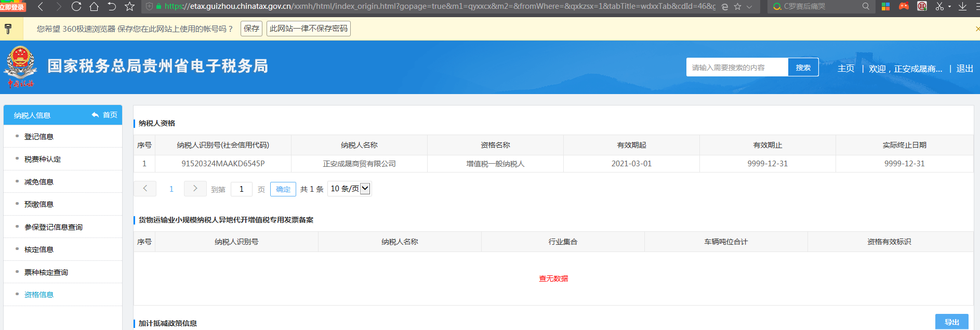Click the site search input field
The height and width of the screenshot is (330, 980).
point(737,68)
